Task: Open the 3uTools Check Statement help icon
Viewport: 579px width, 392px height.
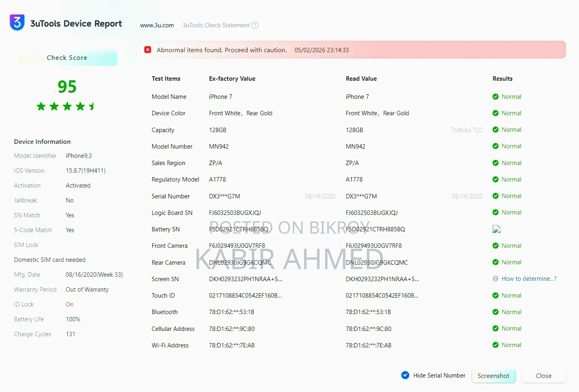Action: point(255,25)
